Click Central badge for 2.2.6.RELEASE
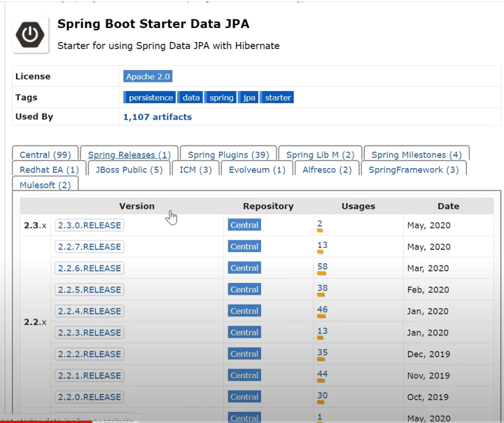 (x=244, y=268)
